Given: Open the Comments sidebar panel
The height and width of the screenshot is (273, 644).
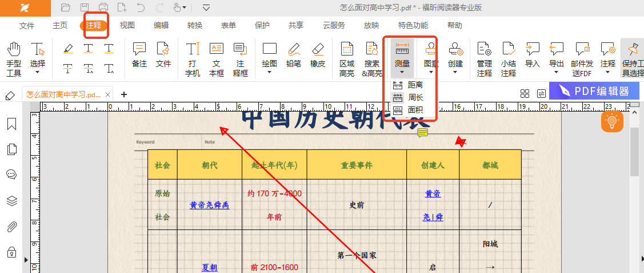Looking at the screenshot, I should click(12, 175).
